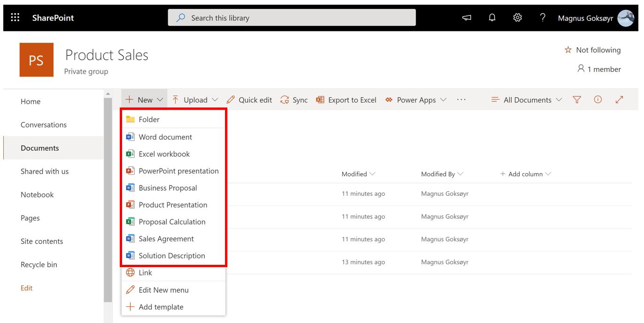This screenshot has height=323, width=644.
Task: Open the filter pane funnel icon
Action: 577,100
